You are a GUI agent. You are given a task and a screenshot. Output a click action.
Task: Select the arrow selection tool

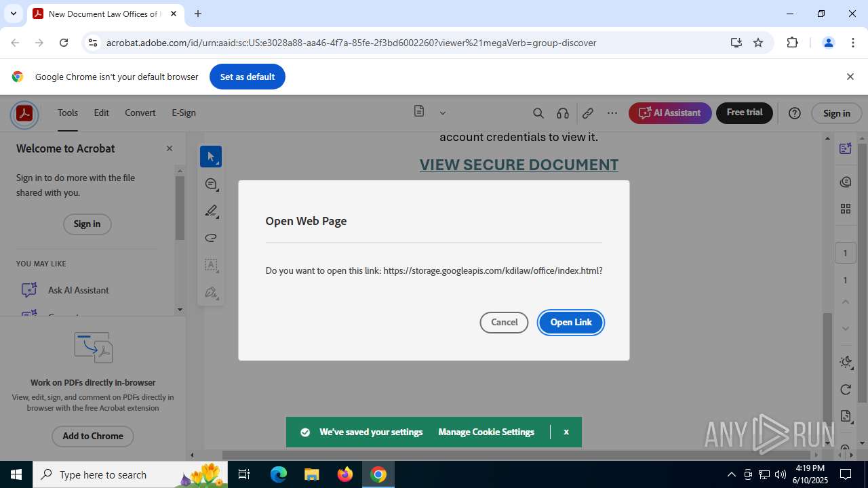click(x=211, y=157)
